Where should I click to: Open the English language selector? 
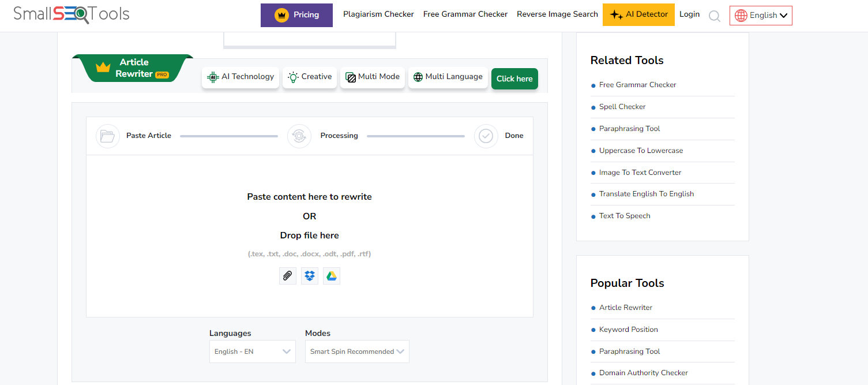[761, 16]
